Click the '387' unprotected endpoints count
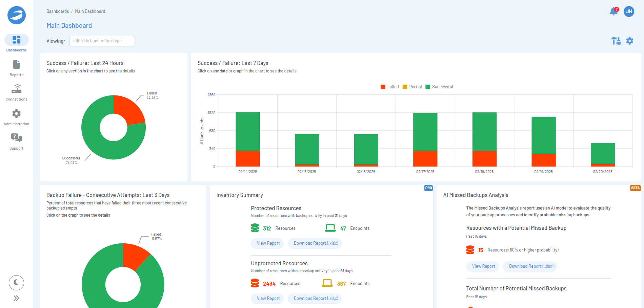 tap(341, 284)
